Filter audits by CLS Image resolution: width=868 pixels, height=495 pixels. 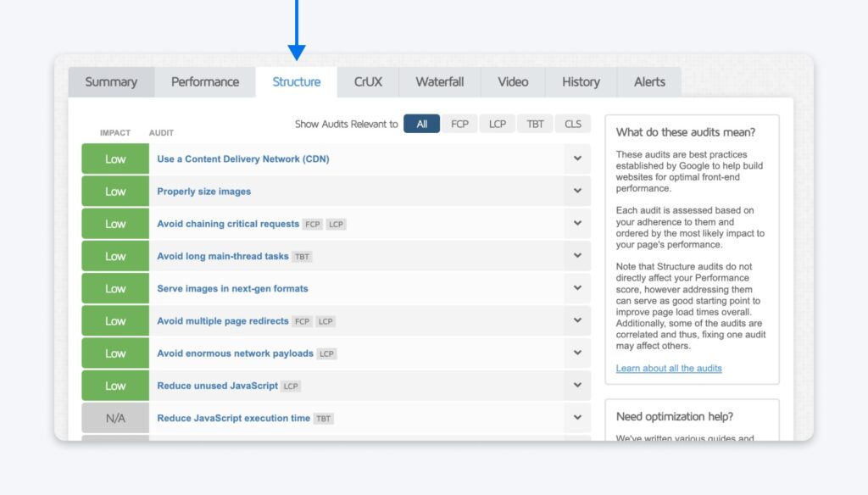pyautogui.click(x=572, y=124)
